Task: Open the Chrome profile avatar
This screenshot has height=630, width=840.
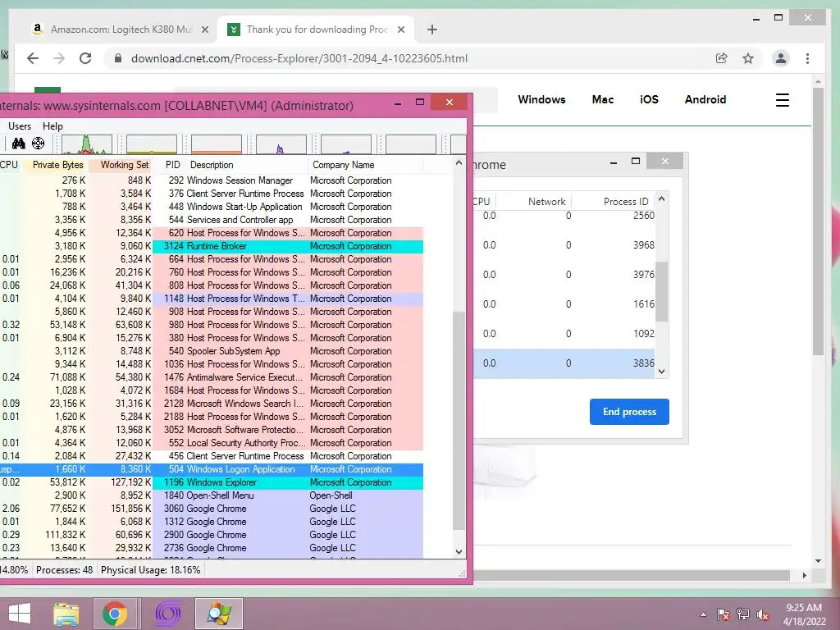Action: [781, 58]
